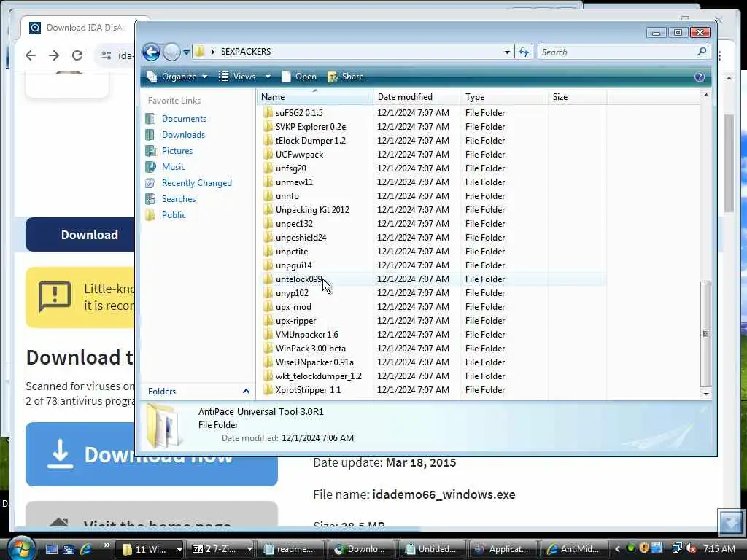Sort by Type column header
Image resolution: width=747 pixels, height=560 pixels.
pos(505,97)
